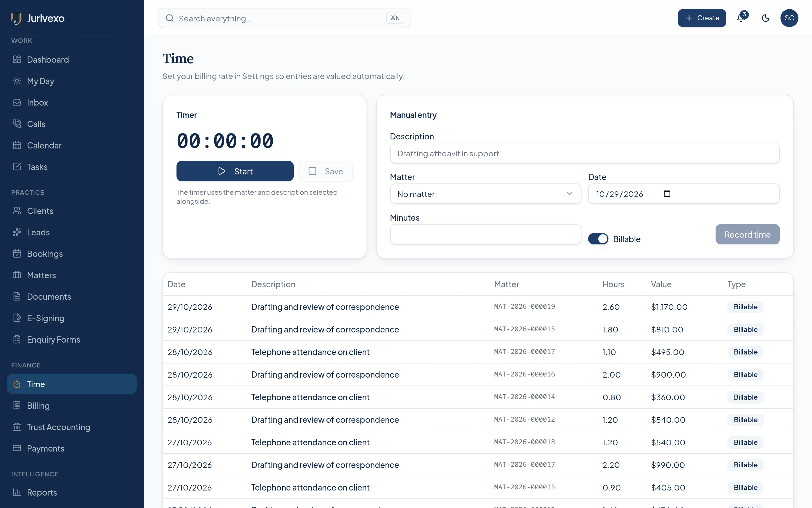Open Bookings in sidebar

[72, 254]
